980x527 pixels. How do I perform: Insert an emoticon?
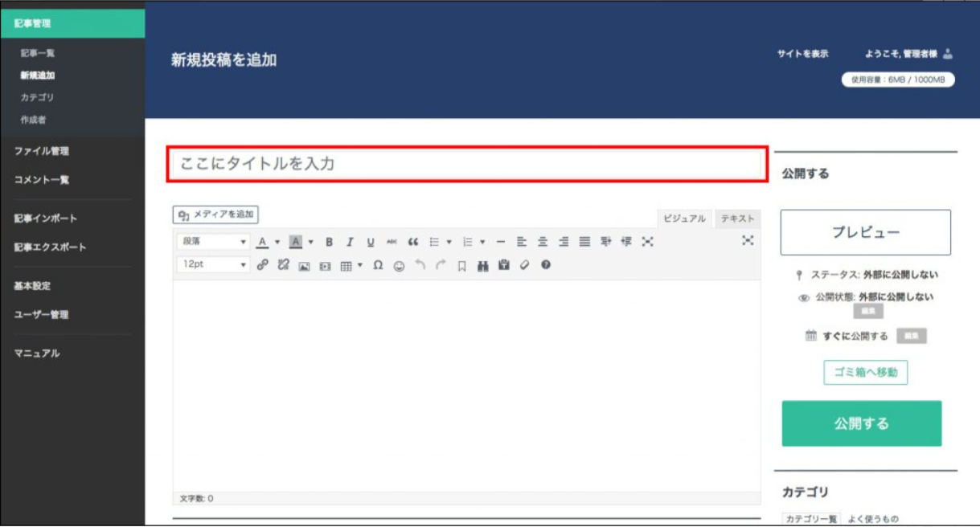tap(399, 265)
